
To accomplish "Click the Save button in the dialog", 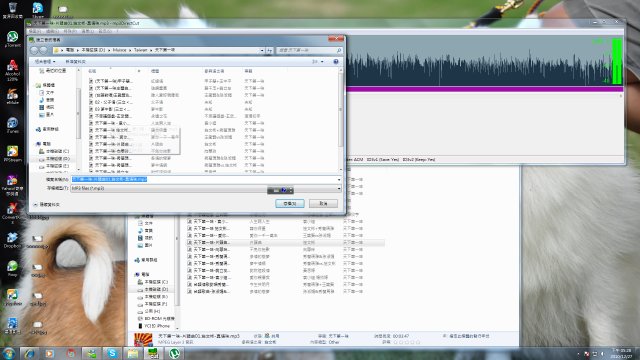I will click(x=290, y=203).
